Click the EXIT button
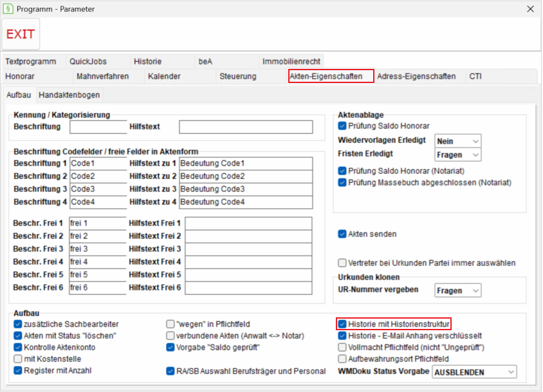 pyautogui.click(x=21, y=34)
